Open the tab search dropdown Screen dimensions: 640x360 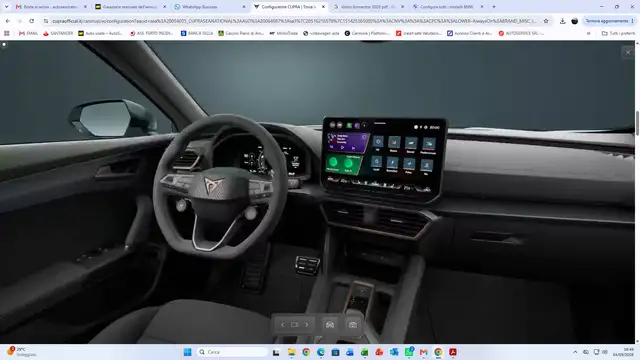coord(6,7)
